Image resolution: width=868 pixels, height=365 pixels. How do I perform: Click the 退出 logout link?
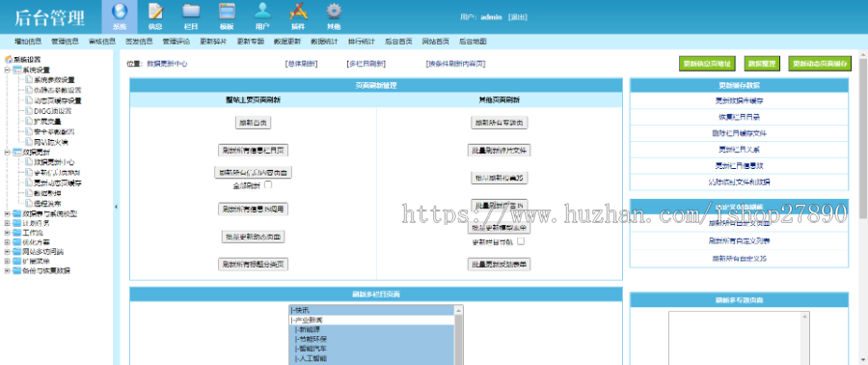[518, 17]
